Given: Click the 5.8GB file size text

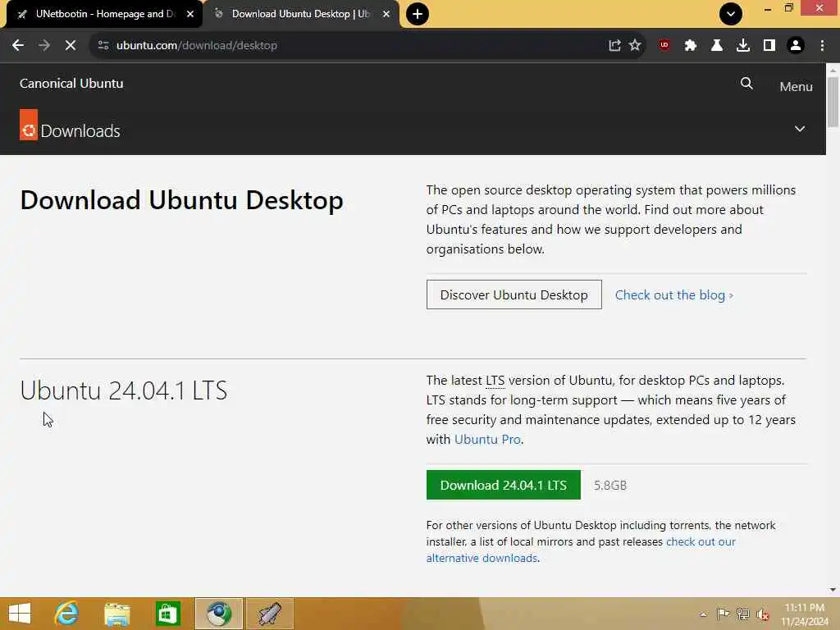Looking at the screenshot, I should coord(610,486).
